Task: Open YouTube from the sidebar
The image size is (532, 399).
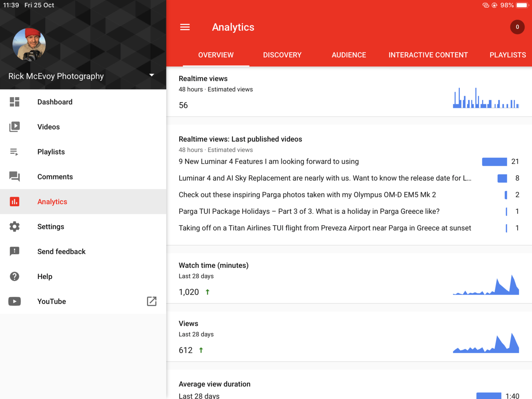Action: coord(83,301)
